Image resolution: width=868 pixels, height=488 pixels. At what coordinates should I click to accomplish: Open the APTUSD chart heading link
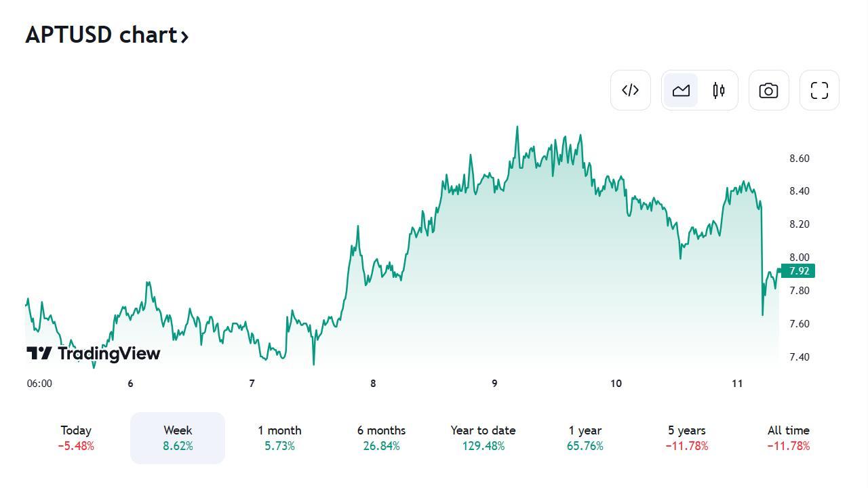pos(102,35)
